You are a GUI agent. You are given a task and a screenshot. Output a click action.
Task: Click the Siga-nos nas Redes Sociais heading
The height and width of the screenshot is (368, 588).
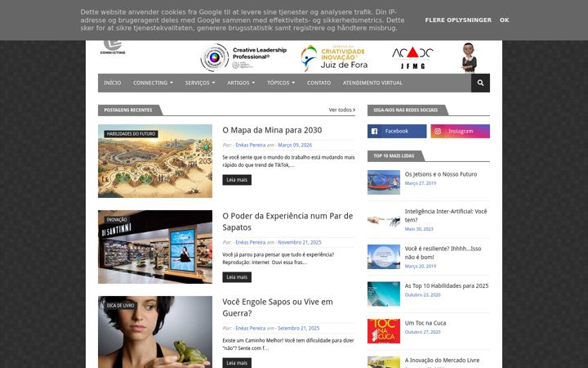coord(405,110)
